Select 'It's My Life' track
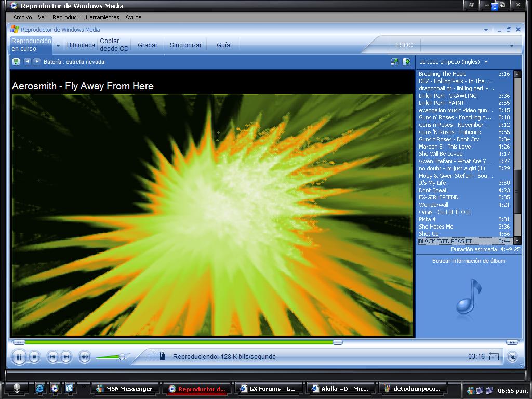Image resolution: width=532 pixels, height=399 pixels. pyautogui.click(x=464, y=183)
